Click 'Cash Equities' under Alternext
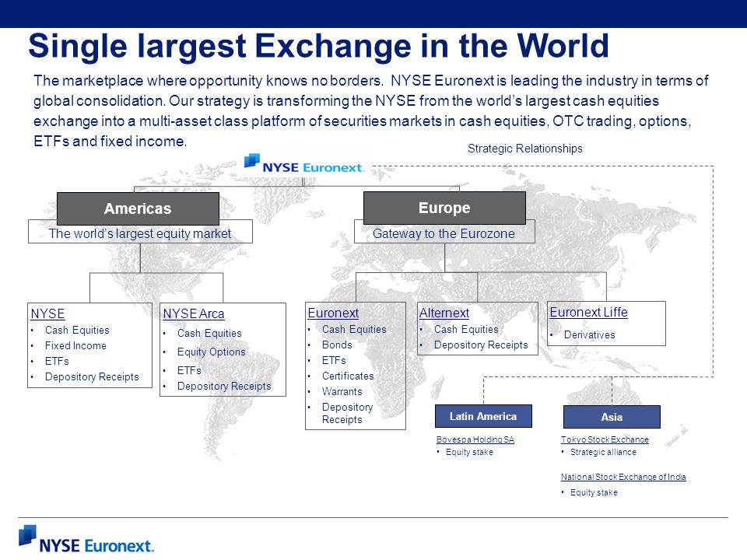Image resolution: width=747 pixels, height=560 pixels. [466, 329]
